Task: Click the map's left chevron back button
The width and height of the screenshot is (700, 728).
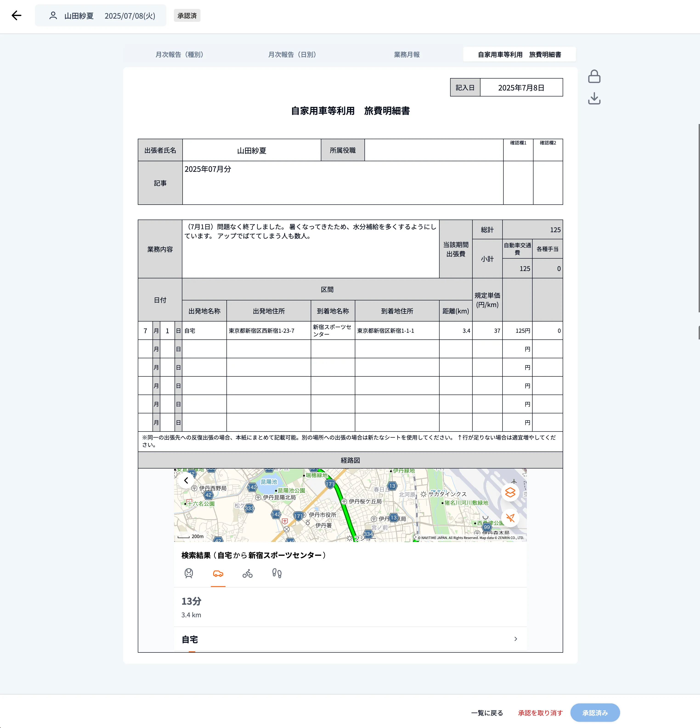Action: point(186,480)
